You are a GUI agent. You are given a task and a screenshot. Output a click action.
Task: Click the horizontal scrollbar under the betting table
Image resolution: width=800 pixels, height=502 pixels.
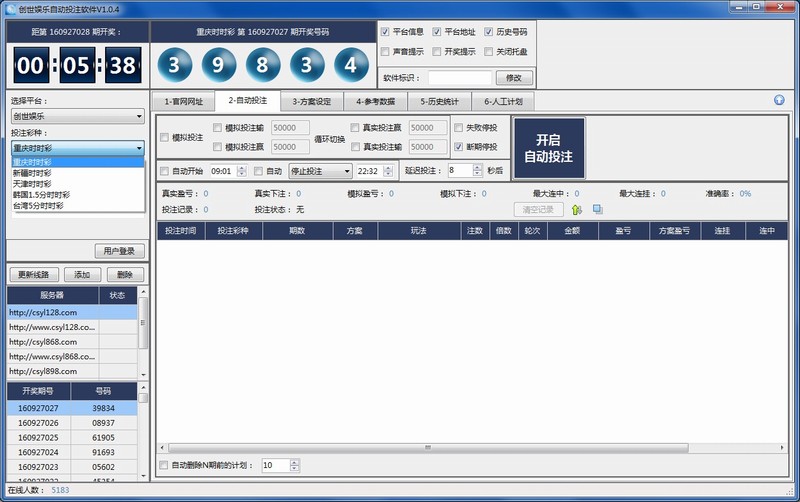coord(430,447)
